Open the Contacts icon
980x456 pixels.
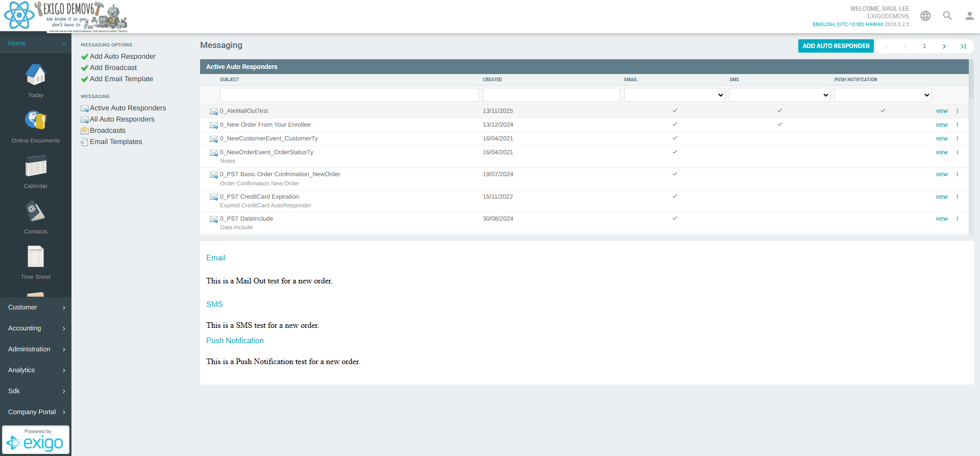(36, 211)
